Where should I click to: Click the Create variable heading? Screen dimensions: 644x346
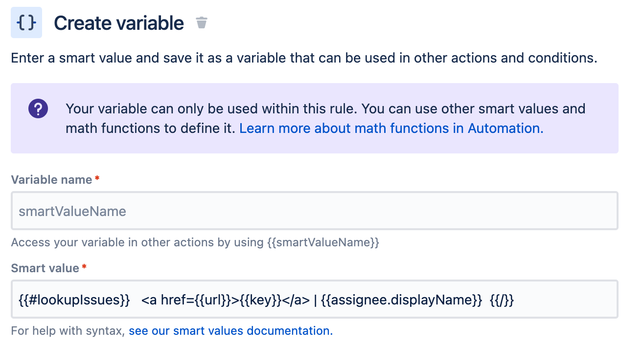119,23
